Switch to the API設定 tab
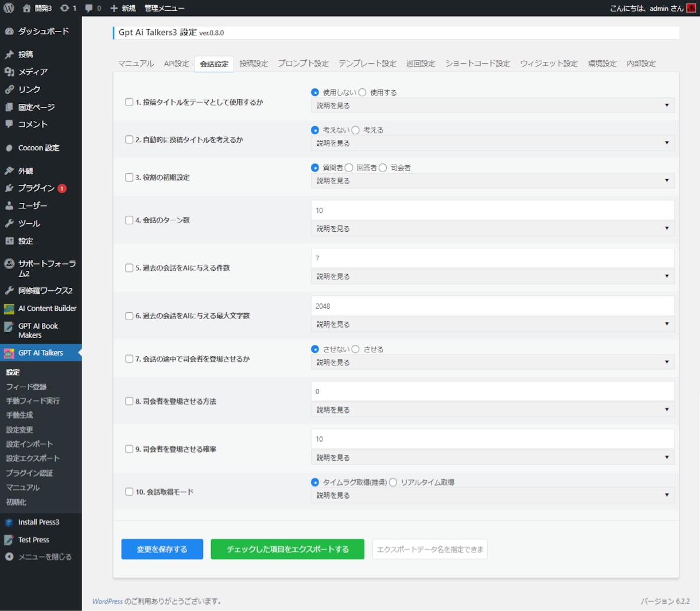Viewport: 700px width, 611px height. pyautogui.click(x=176, y=64)
